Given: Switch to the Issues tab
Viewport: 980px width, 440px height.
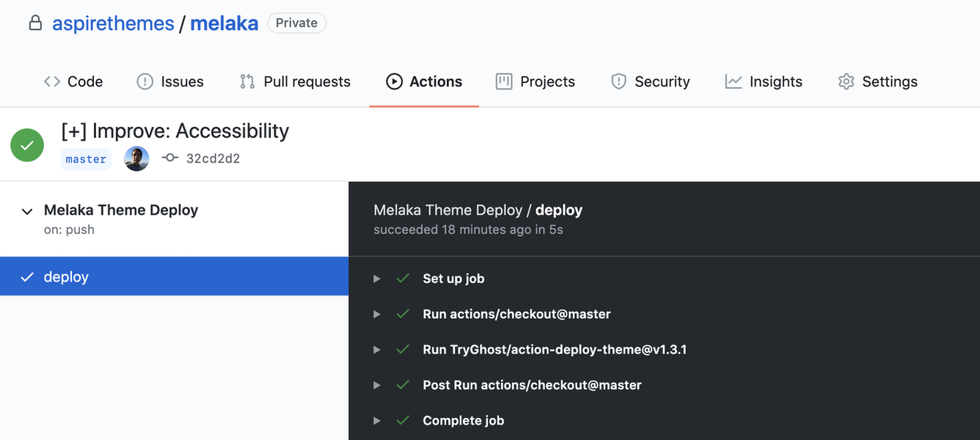Looking at the screenshot, I should [x=170, y=81].
